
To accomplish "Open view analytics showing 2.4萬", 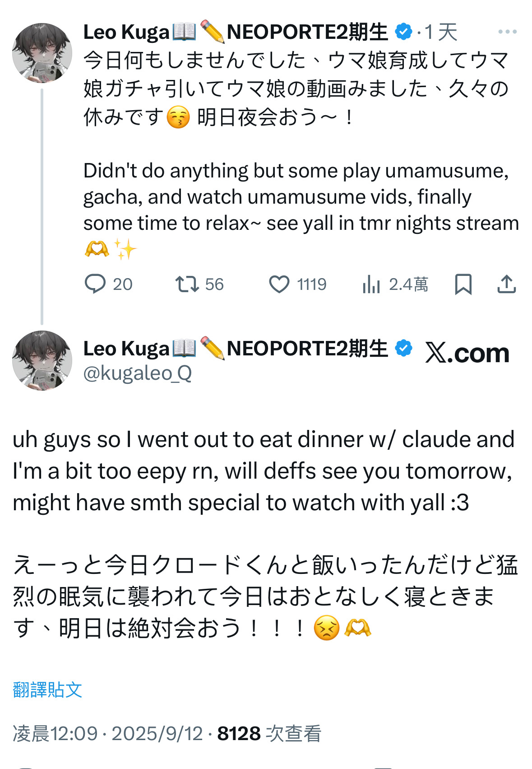I will click(371, 284).
